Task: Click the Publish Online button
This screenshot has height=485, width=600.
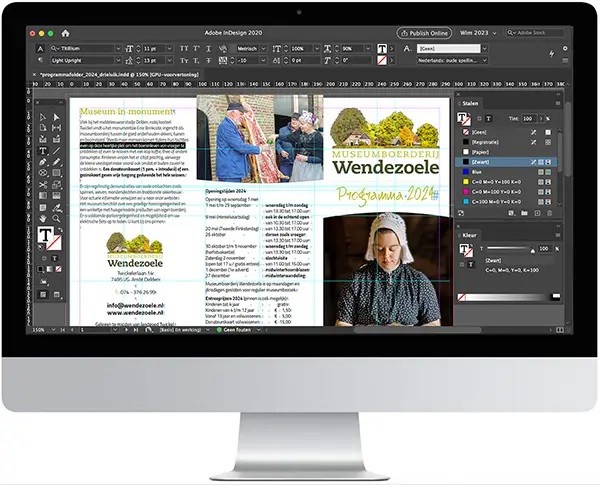Action: pyautogui.click(x=424, y=33)
